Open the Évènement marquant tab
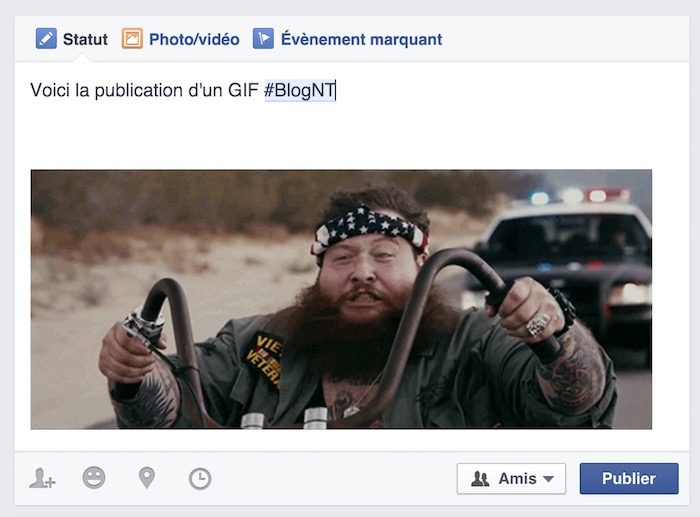 click(362, 39)
